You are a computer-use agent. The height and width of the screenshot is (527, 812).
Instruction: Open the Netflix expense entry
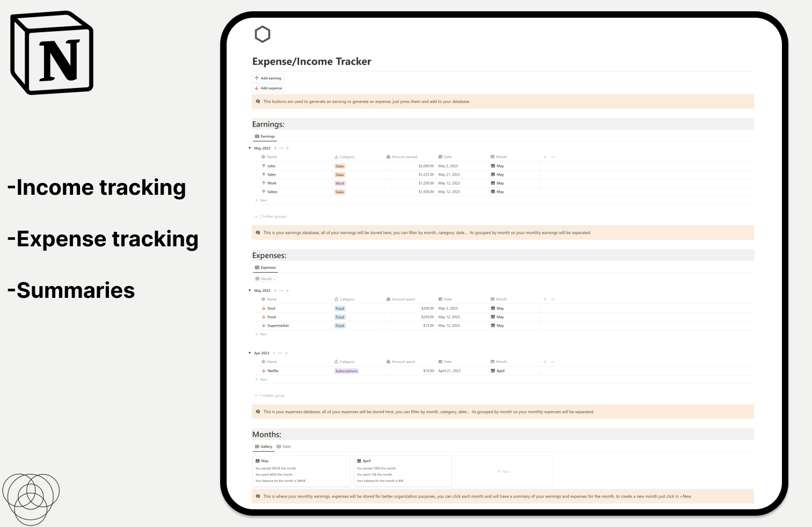(x=270, y=370)
